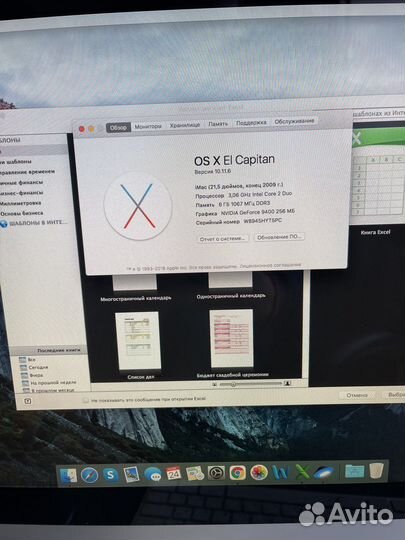This screenshot has height=540, width=405.
Task: Click the serial number text WB945HYT5PC
Action: pos(262,221)
